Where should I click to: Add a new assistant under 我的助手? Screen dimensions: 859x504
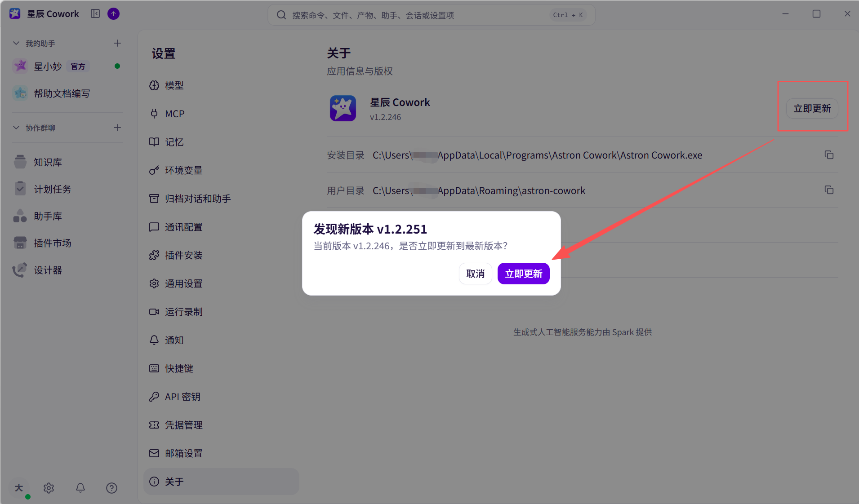[117, 43]
